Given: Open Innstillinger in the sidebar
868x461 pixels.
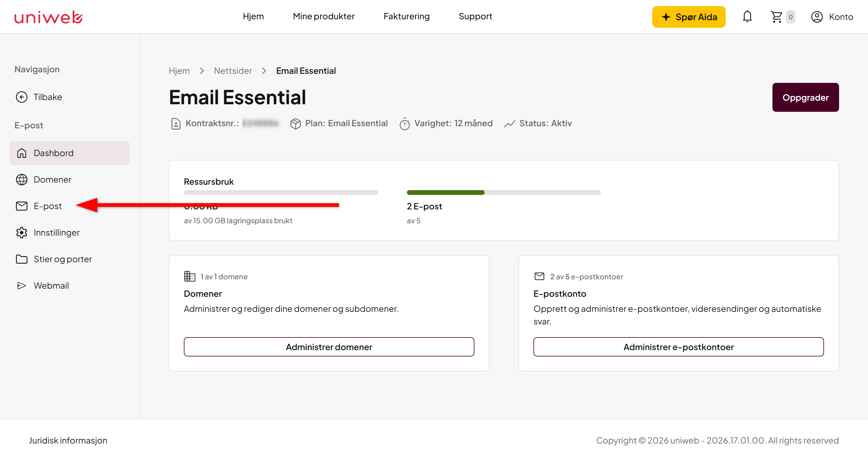Looking at the screenshot, I should pyautogui.click(x=69, y=233).
